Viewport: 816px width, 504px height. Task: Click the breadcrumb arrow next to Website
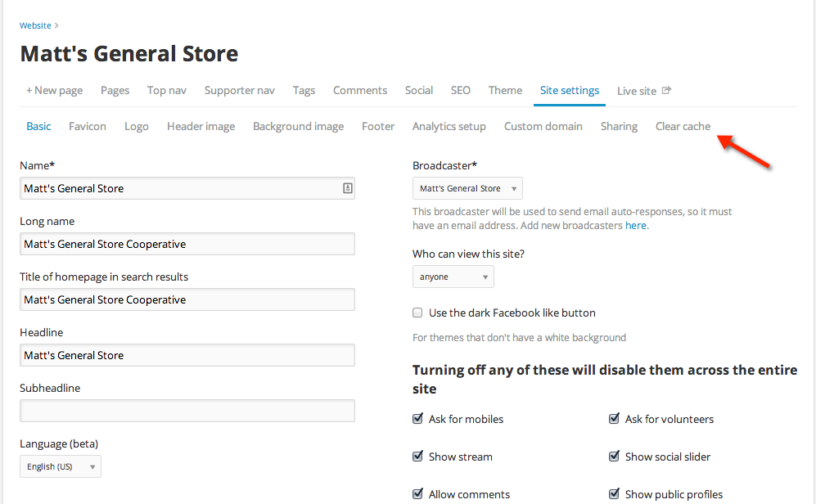pyautogui.click(x=56, y=25)
